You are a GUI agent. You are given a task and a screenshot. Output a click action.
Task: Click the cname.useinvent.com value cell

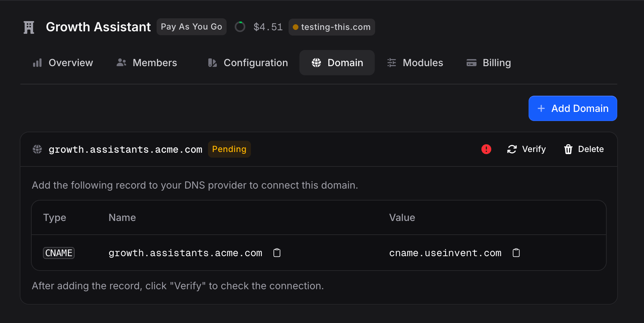coord(445,253)
